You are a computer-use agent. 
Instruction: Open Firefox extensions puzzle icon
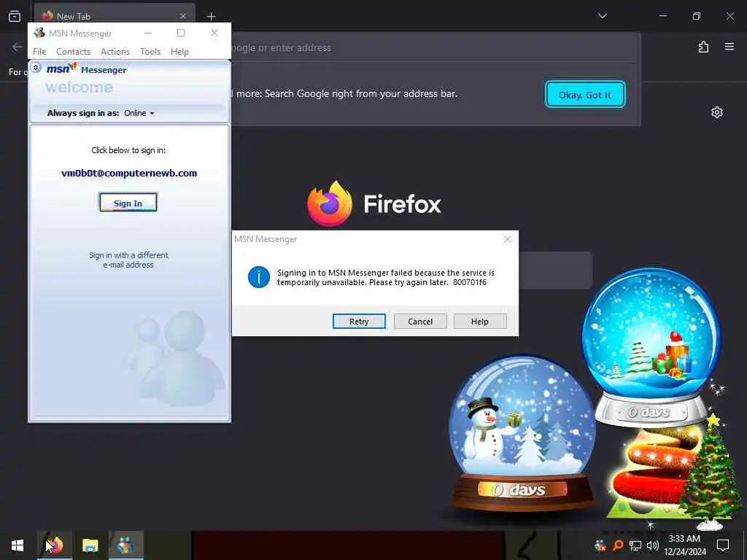(x=703, y=47)
